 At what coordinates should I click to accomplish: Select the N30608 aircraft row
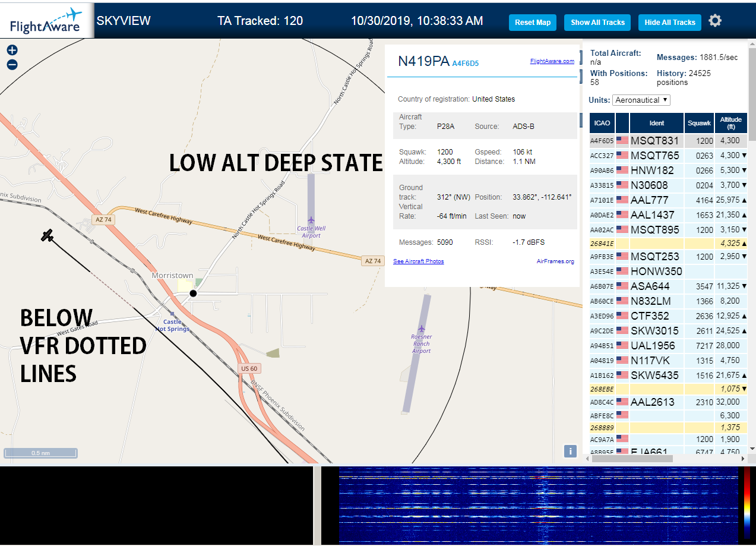[x=669, y=185]
